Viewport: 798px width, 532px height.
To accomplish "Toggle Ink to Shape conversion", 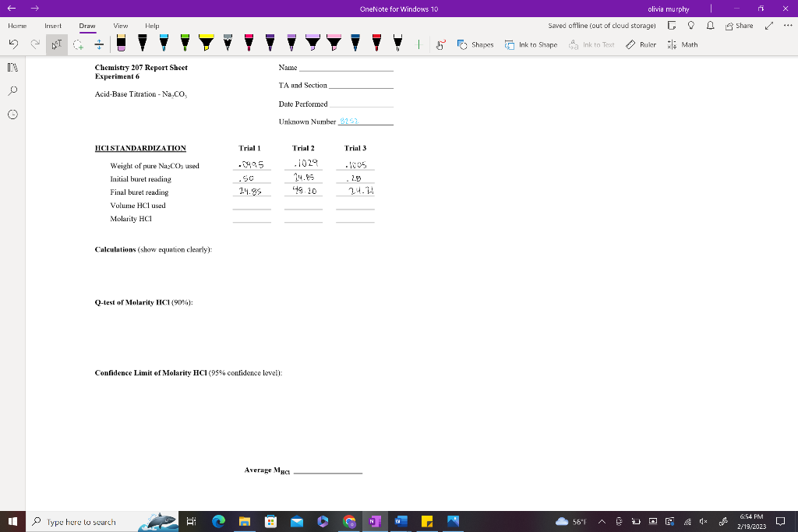I will pos(531,44).
